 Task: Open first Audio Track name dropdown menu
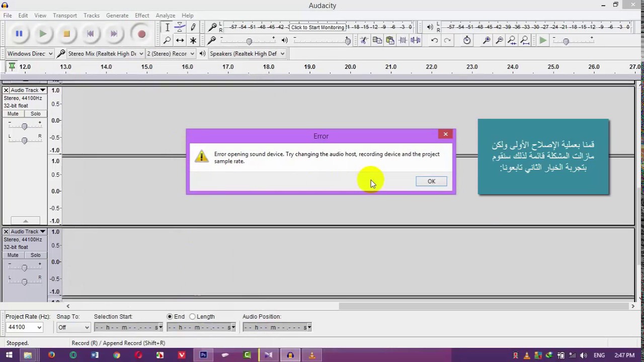(28, 90)
